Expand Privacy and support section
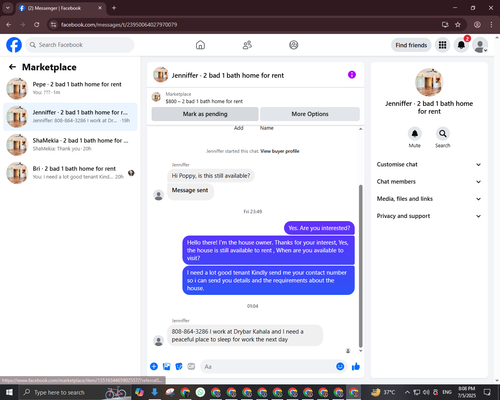 tap(429, 216)
